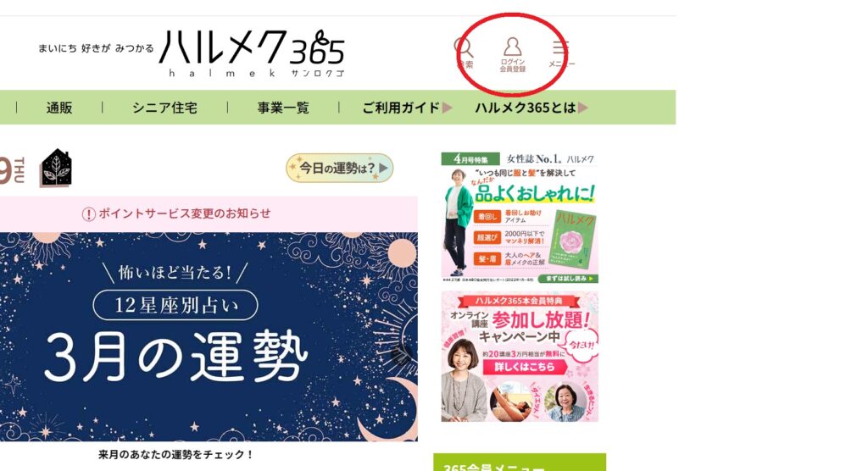
Task: Select the 通販 menu item
Action: tap(59, 108)
